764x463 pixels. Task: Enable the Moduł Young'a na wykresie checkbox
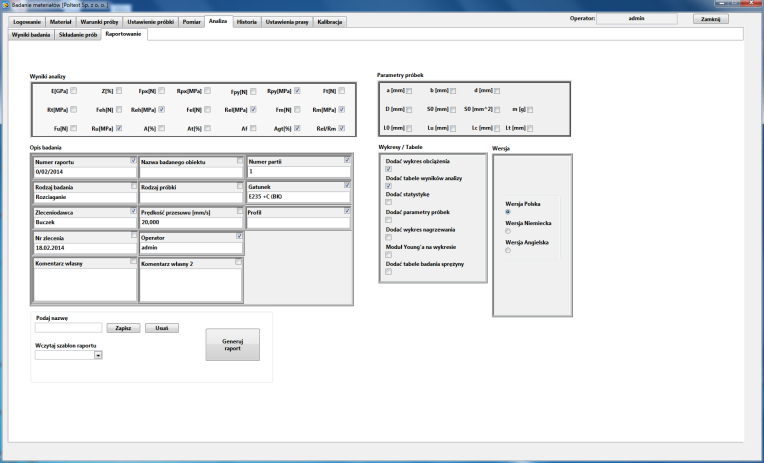pos(388,255)
